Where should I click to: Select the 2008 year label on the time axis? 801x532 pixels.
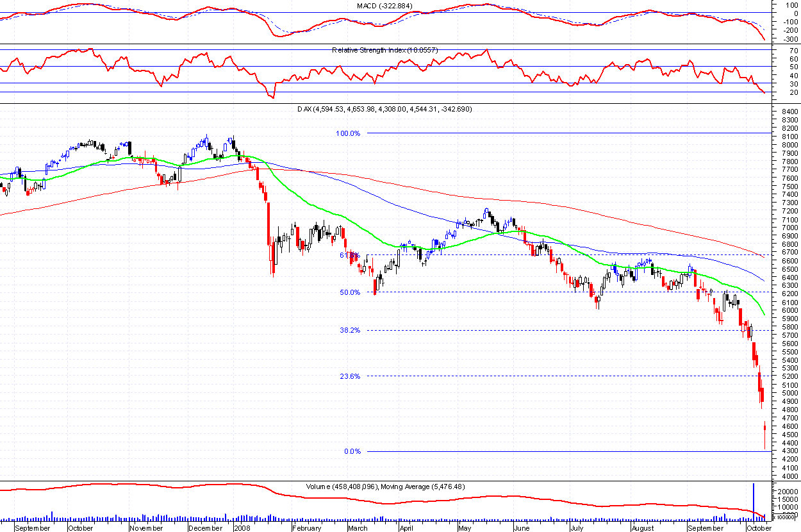coord(242,528)
